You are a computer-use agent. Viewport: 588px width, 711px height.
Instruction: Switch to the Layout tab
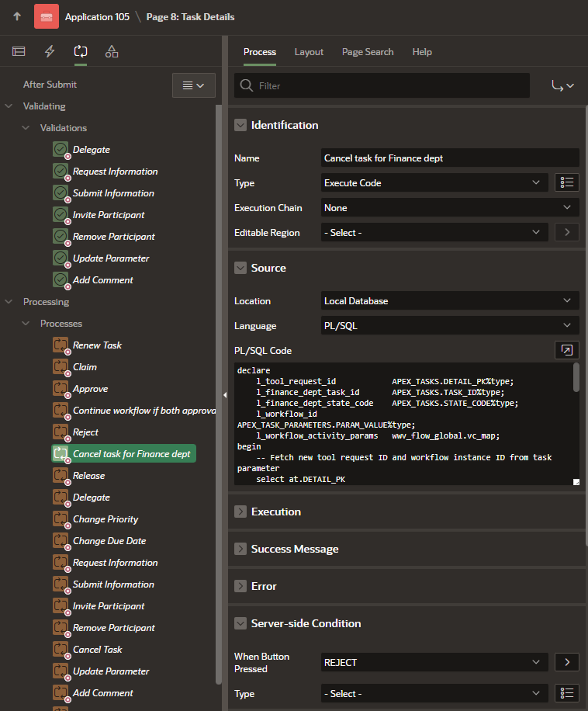click(x=309, y=52)
